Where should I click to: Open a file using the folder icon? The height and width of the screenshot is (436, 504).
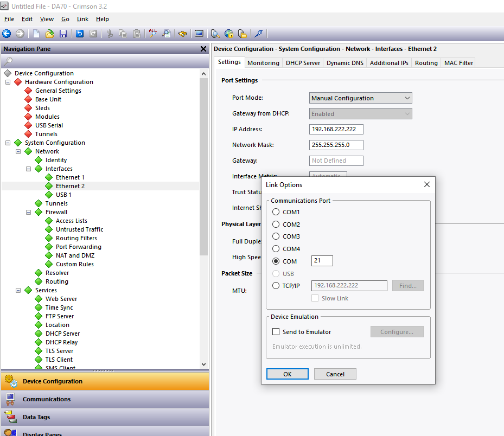click(50, 34)
